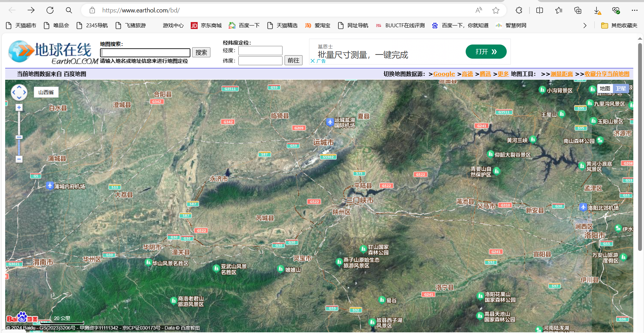This screenshot has height=333, width=644.
Task: Open the collections icon
Action: (578, 10)
